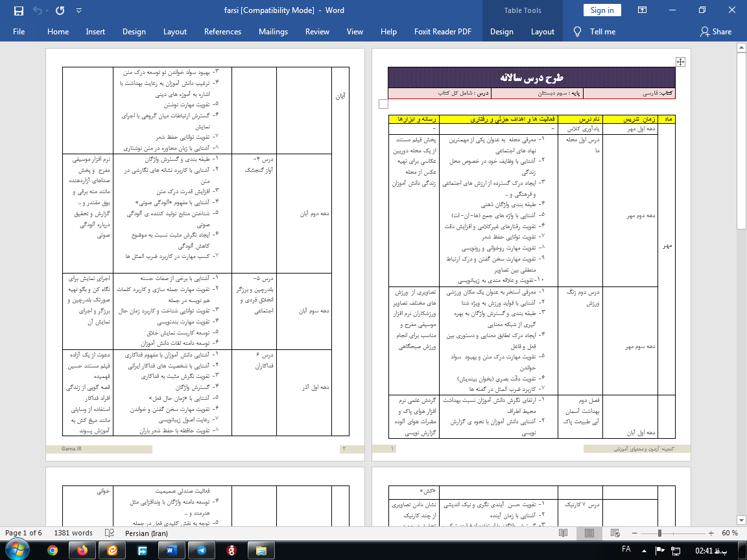
Task: Click the Zoom Out minus button
Action: [x=634, y=533]
